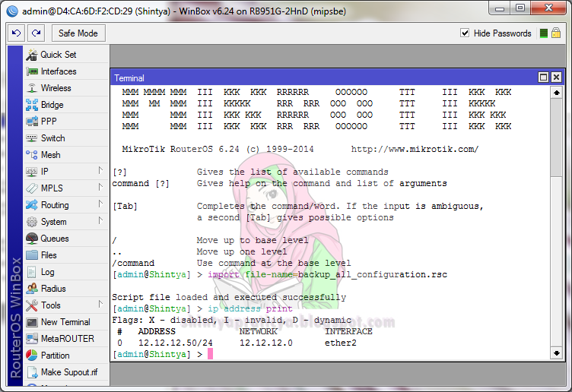
Task: Click the Terminal window title bar
Action: [323, 77]
